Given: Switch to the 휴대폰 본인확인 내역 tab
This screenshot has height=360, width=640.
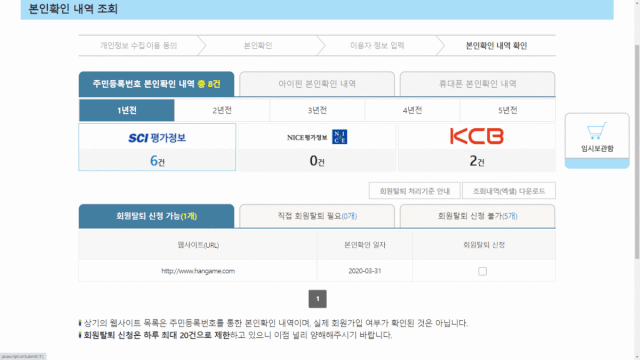Looking at the screenshot, I should (x=477, y=84).
